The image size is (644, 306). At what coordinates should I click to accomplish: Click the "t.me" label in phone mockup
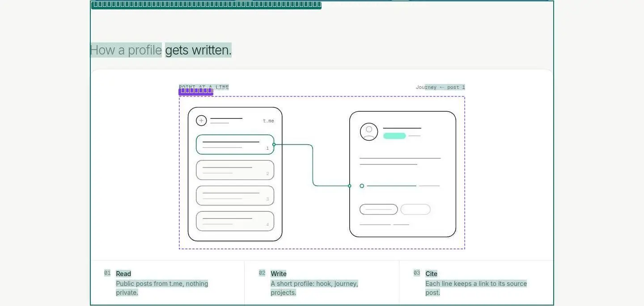click(x=268, y=121)
